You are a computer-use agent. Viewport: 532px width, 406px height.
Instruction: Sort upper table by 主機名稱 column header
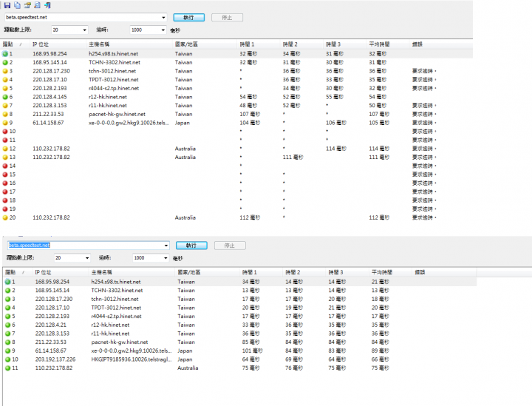(x=129, y=44)
